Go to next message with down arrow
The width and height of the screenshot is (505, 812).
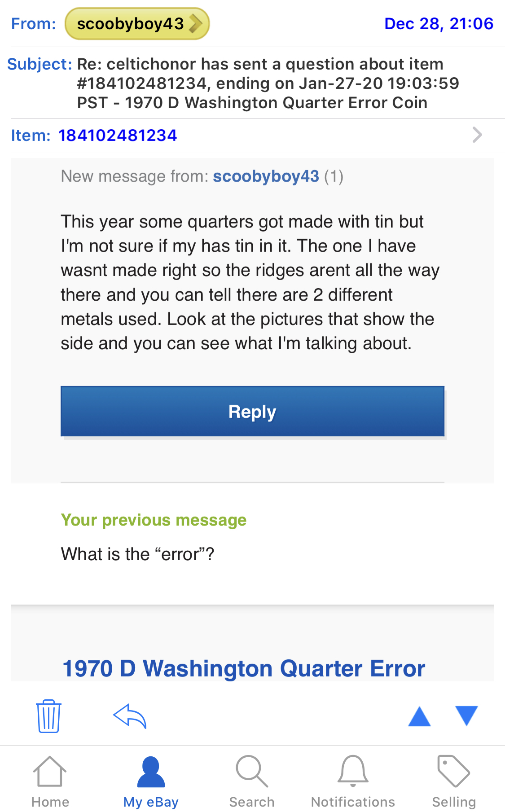466,716
